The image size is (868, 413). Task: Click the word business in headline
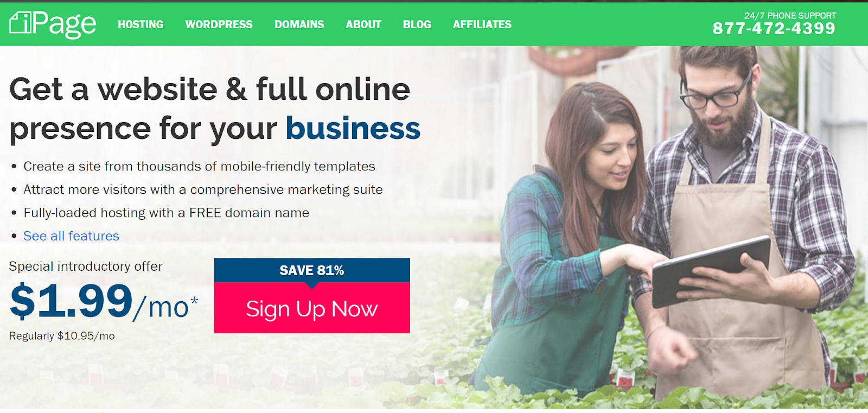coord(353,128)
